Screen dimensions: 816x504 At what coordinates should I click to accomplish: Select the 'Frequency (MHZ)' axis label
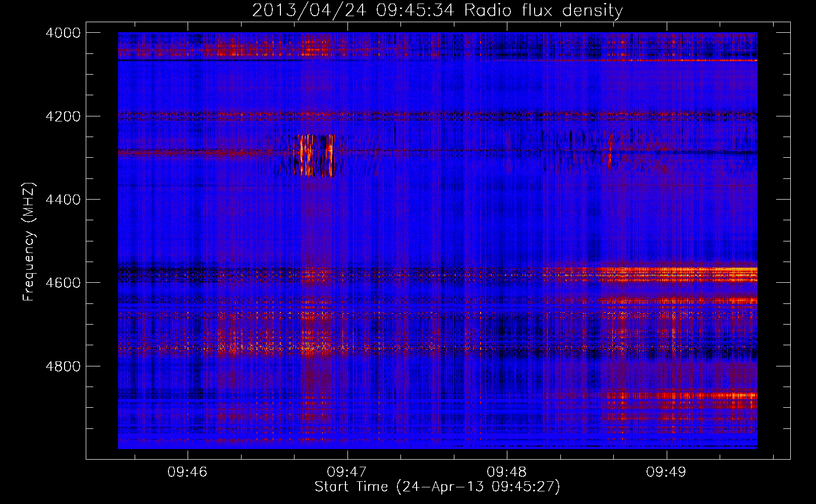(29, 242)
